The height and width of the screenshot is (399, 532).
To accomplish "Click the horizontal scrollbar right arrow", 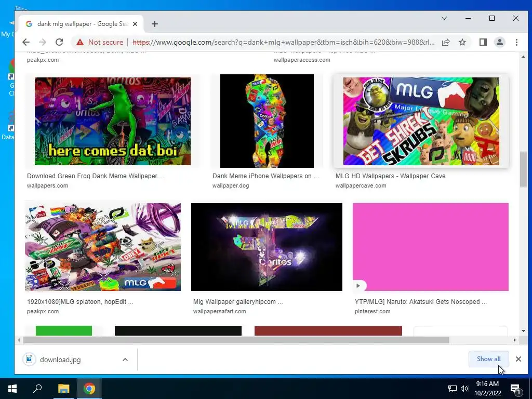I will [515, 340].
